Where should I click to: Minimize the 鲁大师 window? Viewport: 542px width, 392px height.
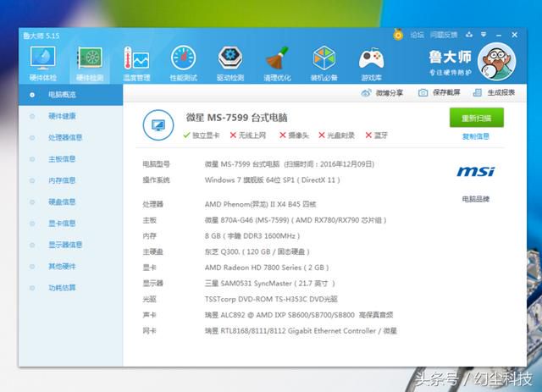499,35
